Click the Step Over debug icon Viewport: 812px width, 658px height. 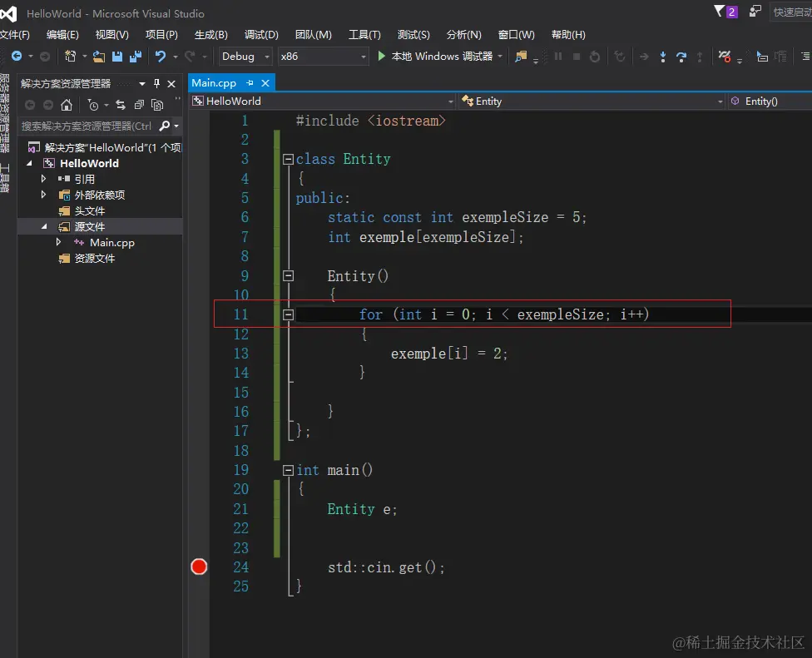click(x=681, y=57)
